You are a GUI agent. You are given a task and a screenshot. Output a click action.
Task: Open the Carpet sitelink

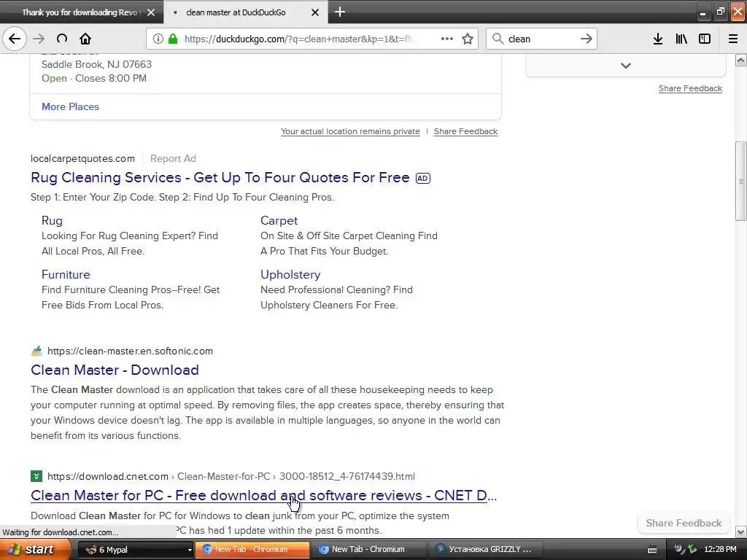[279, 220]
